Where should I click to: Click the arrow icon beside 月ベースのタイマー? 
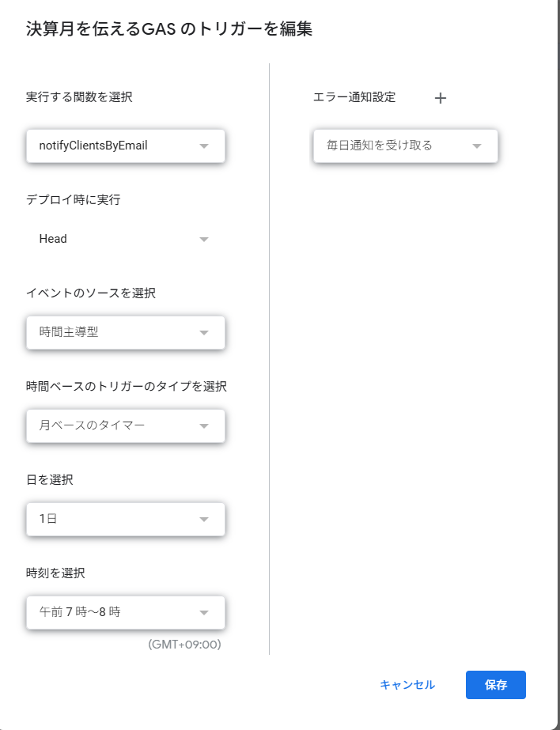pos(204,426)
